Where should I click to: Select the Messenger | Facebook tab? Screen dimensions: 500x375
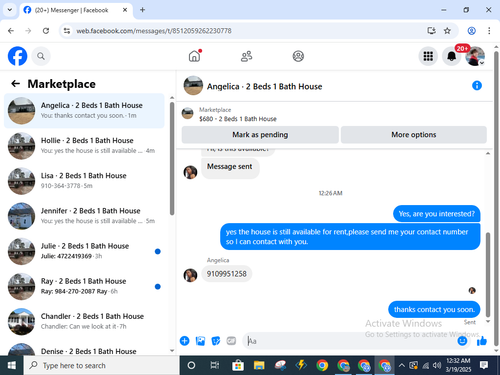[x=76, y=10]
